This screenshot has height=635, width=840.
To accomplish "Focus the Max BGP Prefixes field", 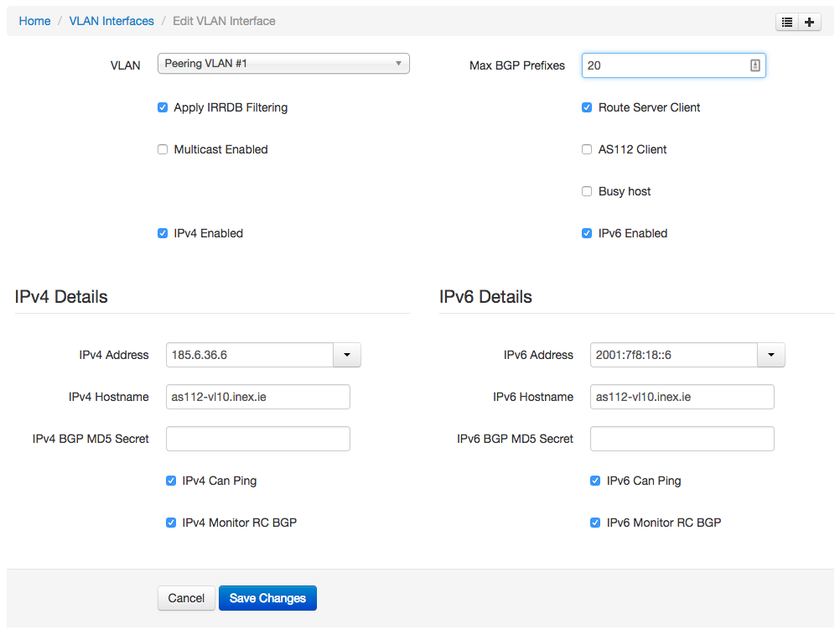I will [673, 65].
